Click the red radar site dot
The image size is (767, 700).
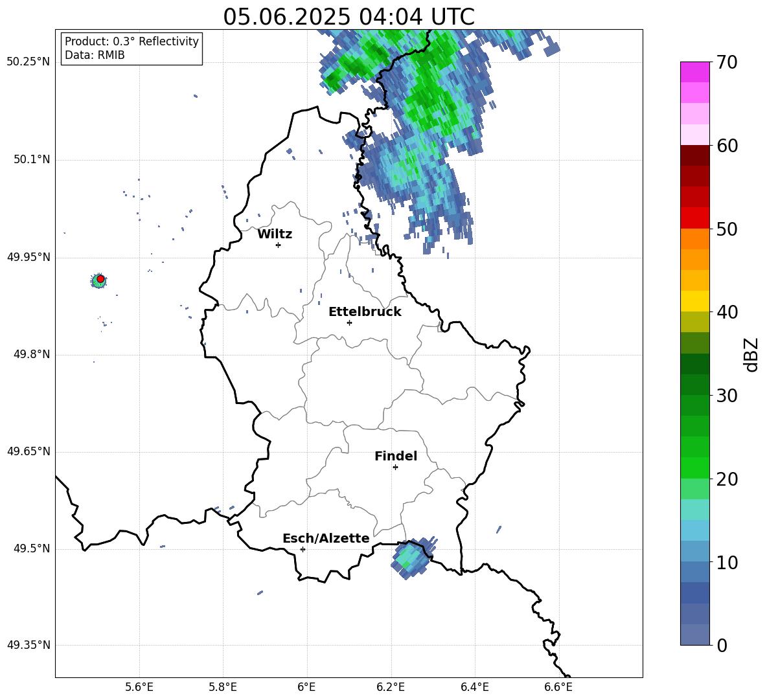(100, 279)
